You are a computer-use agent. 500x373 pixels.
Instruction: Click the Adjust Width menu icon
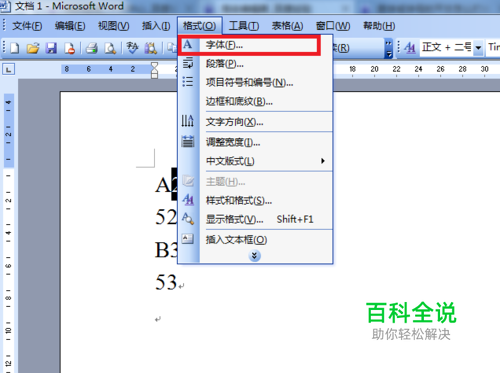tap(188, 141)
